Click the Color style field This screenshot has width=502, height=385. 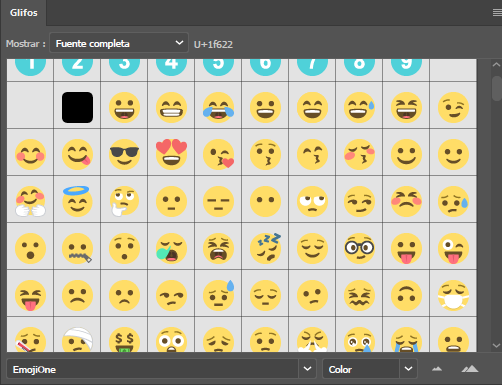[361, 369]
